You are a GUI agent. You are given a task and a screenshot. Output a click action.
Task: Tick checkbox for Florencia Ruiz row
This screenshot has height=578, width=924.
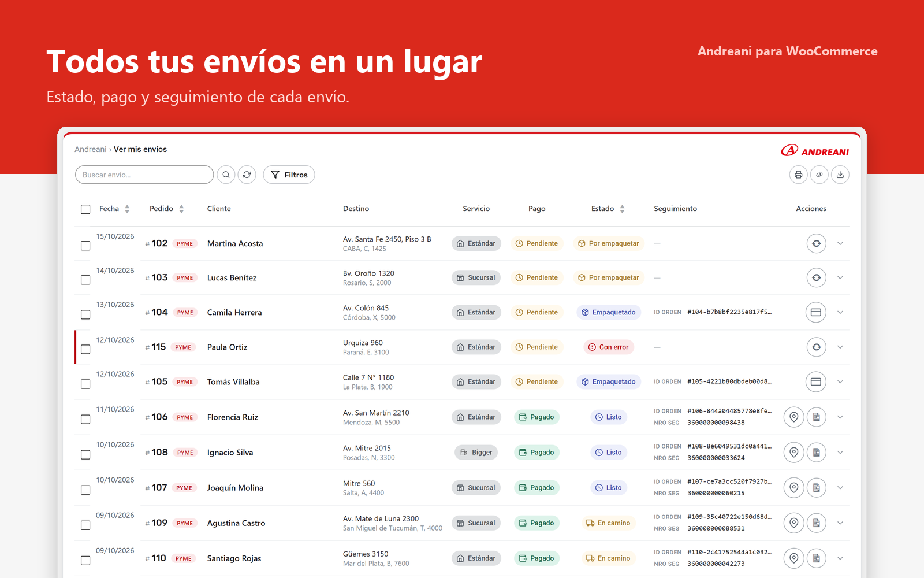[85, 419]
